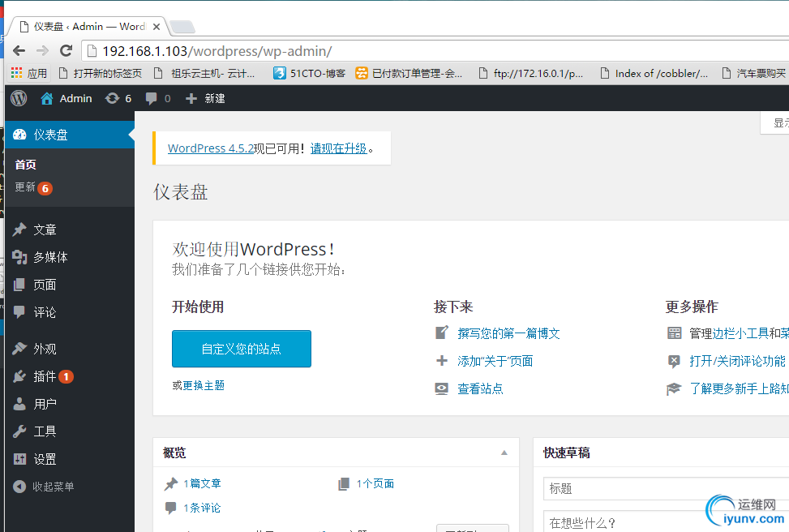Open the comments bubble in admin bar
Viewport: 789px width, 532px height.
151,99
